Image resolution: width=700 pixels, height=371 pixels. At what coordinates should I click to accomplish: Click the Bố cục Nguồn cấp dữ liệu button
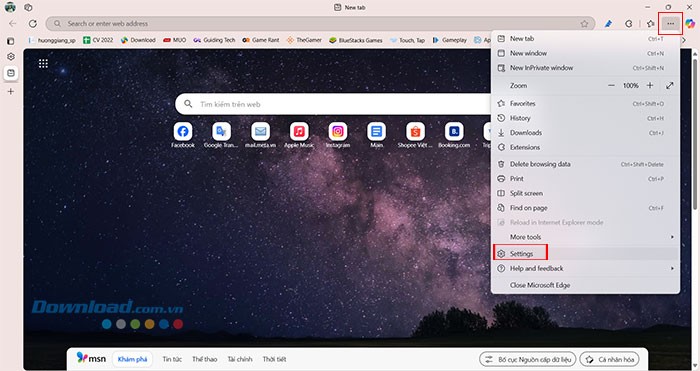528,359
